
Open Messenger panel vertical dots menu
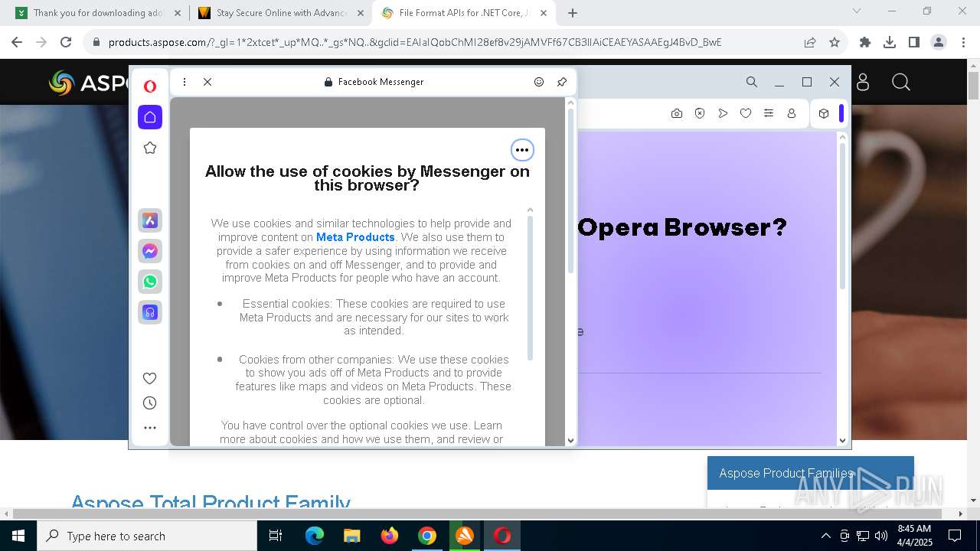[185, 82]
